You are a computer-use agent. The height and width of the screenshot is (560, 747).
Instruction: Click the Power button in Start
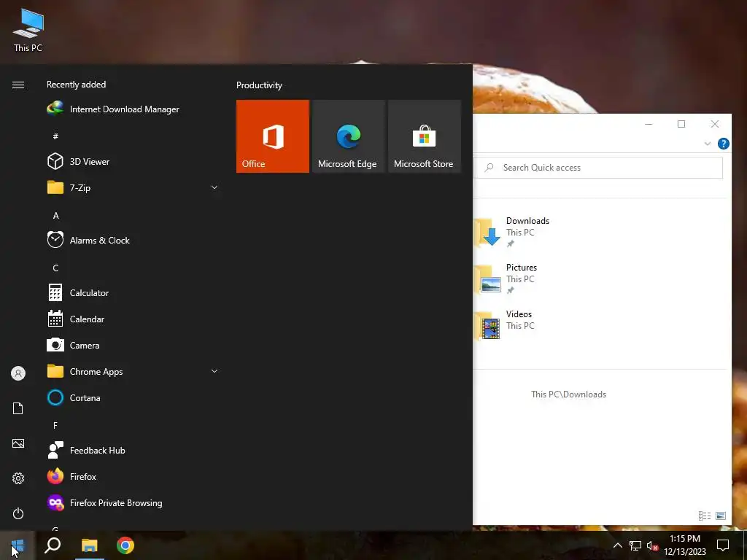click(x=18, y=513)
